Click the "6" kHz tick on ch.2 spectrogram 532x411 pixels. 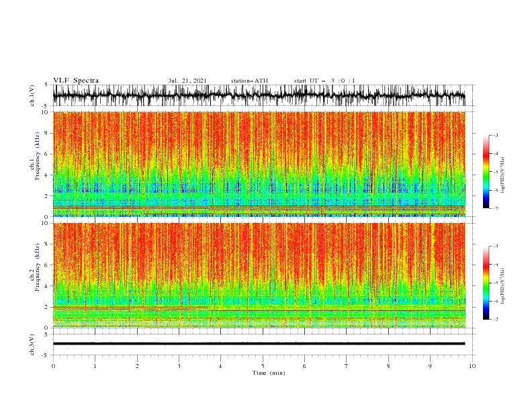coord(46,265)
